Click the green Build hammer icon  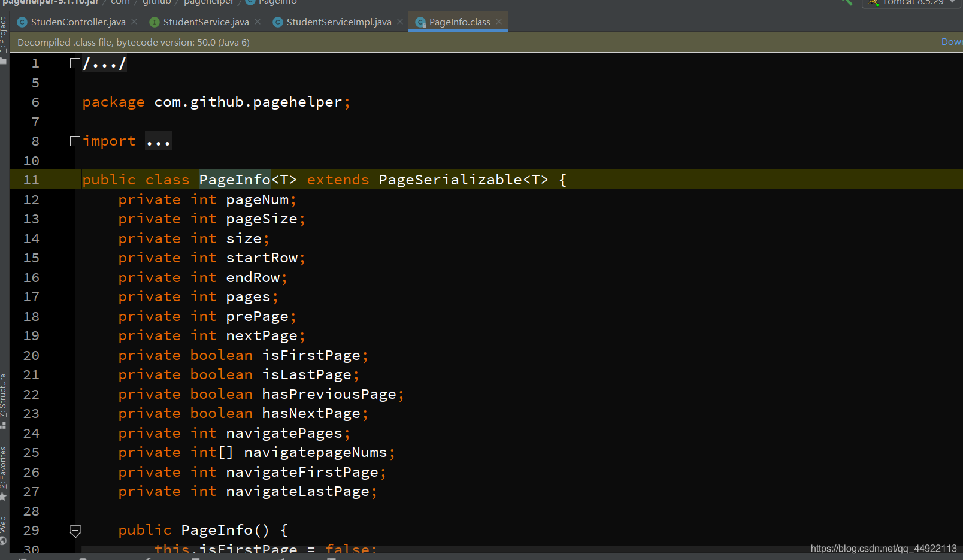point(847,2)
